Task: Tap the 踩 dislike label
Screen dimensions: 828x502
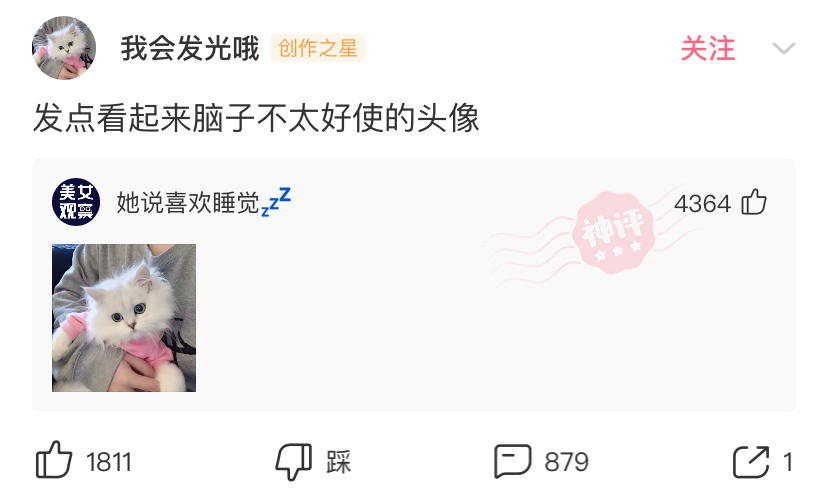Action: 338,462
